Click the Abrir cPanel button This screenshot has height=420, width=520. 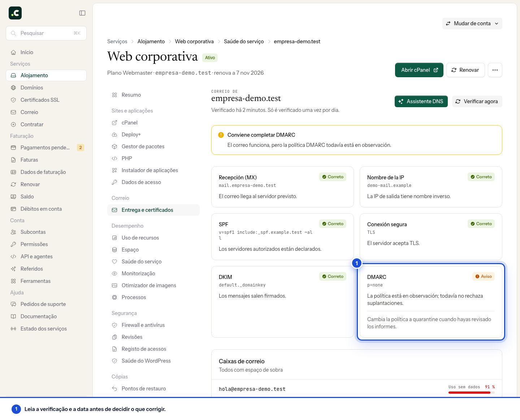coord(419,70)
